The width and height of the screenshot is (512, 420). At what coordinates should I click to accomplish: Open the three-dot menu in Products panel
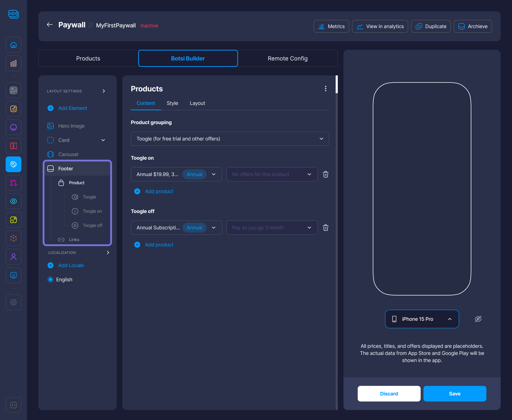tap(325, 89)
